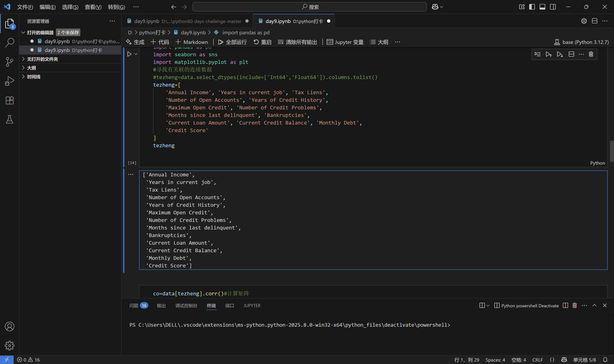614x364 pixels.
Task: Open the 文件(F) menu
Action: [x=25, y=7]
